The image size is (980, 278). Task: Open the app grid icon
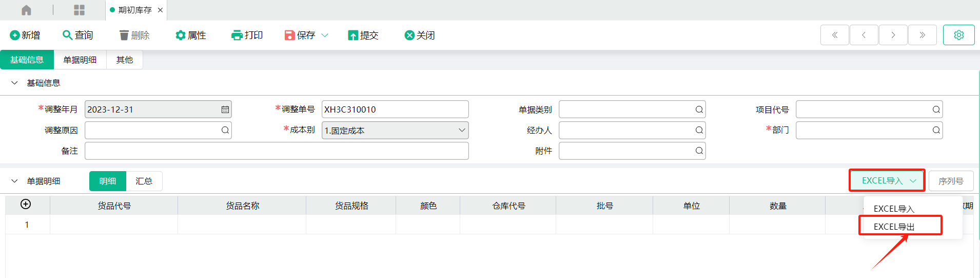tap(80, 10)
